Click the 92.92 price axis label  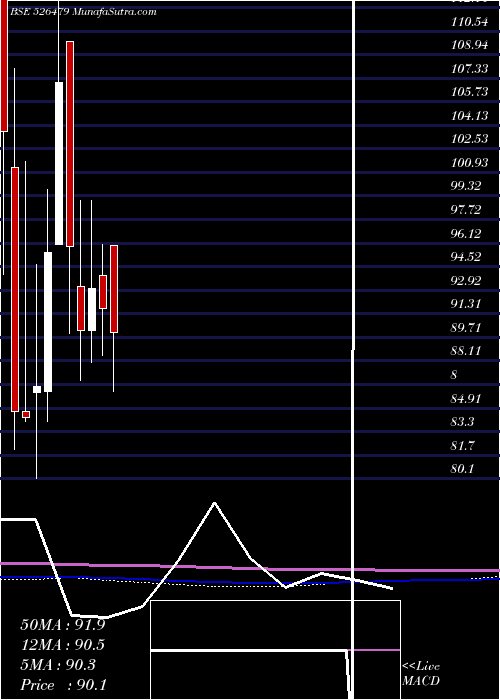click(x=466, y=280)
